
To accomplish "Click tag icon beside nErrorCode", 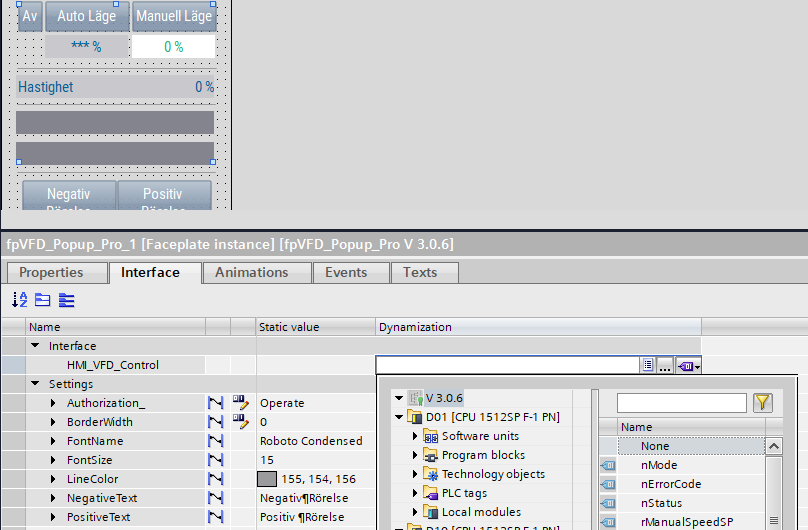I will (x=608, y=484).
